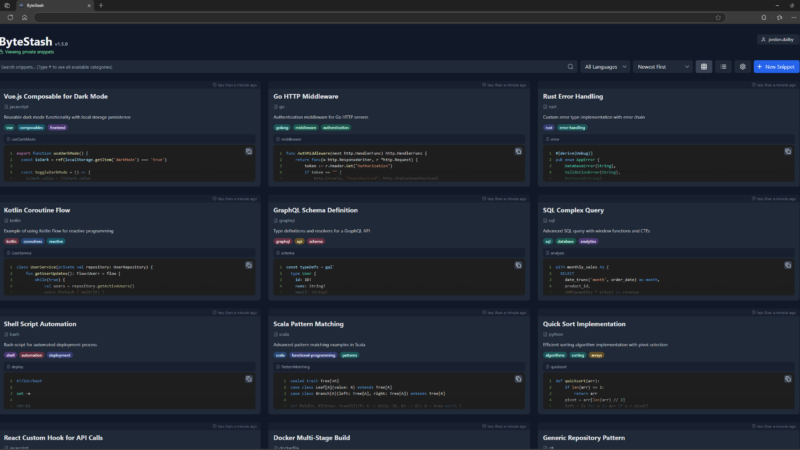
Task: Open a new browser tab
Action: coord(100,5)
